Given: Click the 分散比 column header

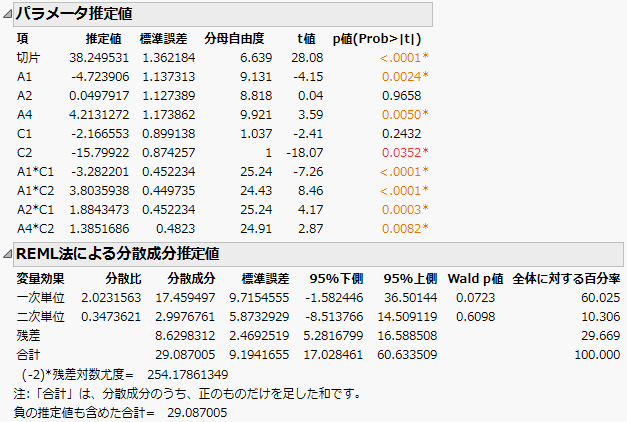Looking at the screenshot, I should point(123,279).
